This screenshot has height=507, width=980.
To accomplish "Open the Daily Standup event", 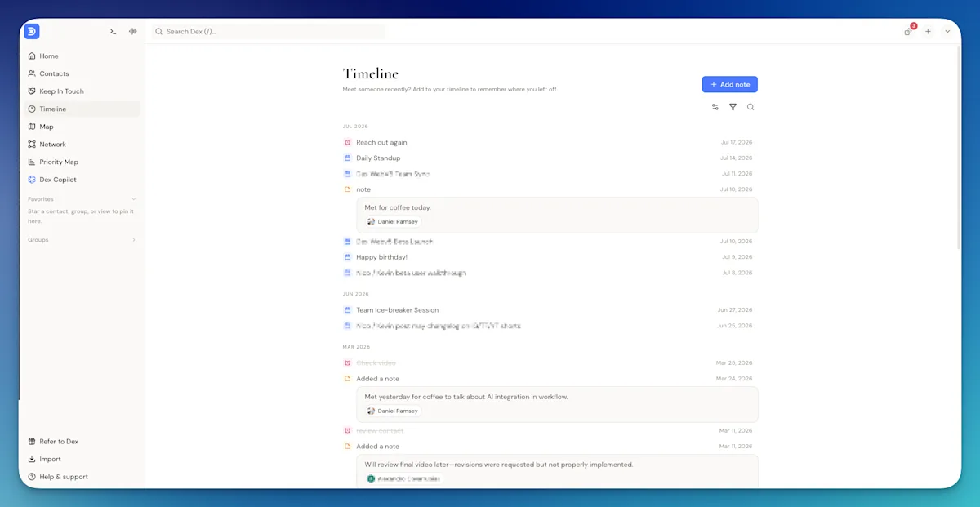I will point(378,158).
